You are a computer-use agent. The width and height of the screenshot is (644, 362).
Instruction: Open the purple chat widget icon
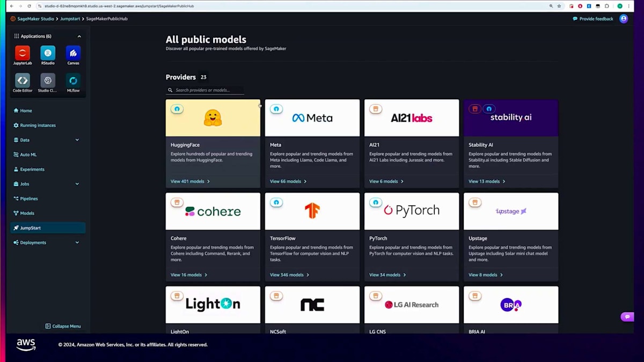(x=627, y=317)
